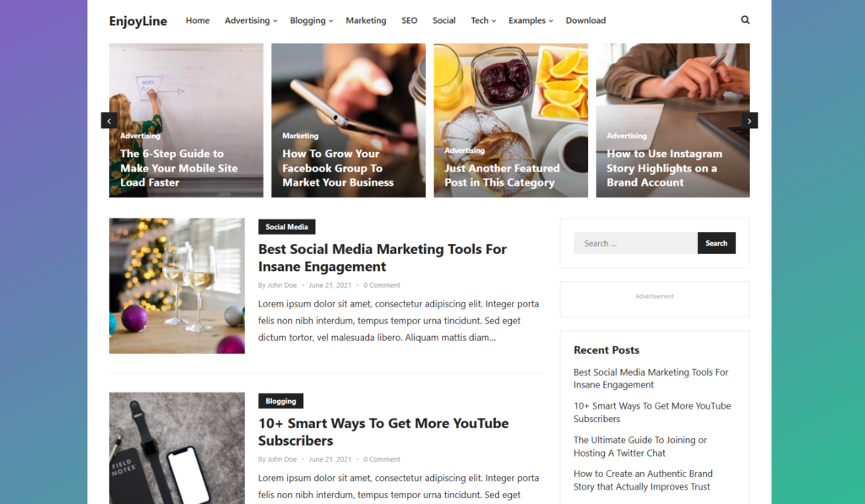Advance carousel with right arrow
Viewport: 865px width, 504px height.
(x=749, y=120)
